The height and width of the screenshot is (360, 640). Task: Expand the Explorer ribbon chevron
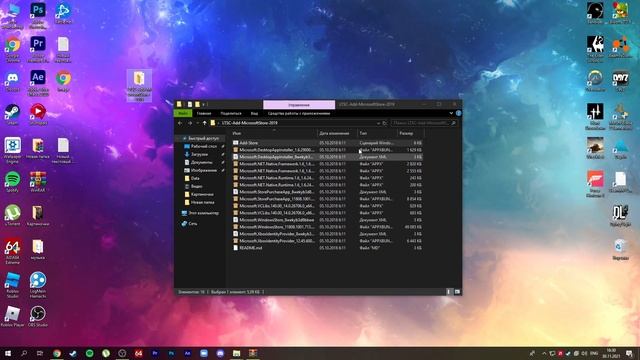click(x=451, y=113)
